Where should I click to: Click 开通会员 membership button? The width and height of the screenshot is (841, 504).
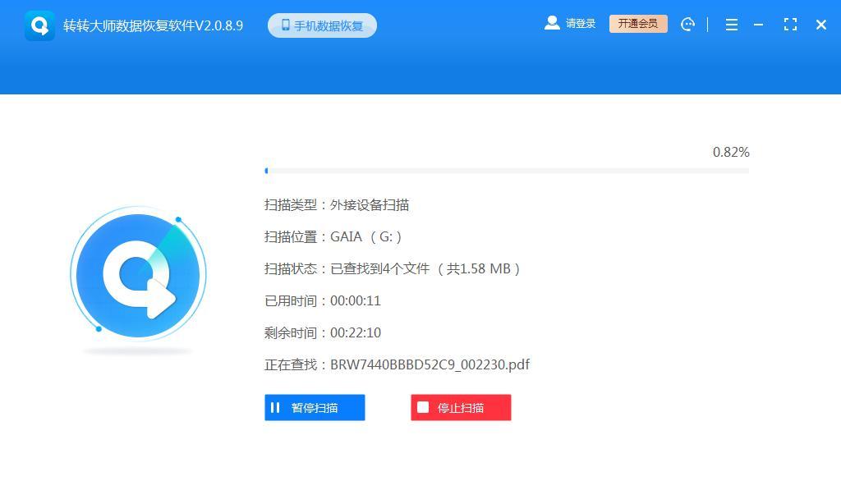(638, 24)
